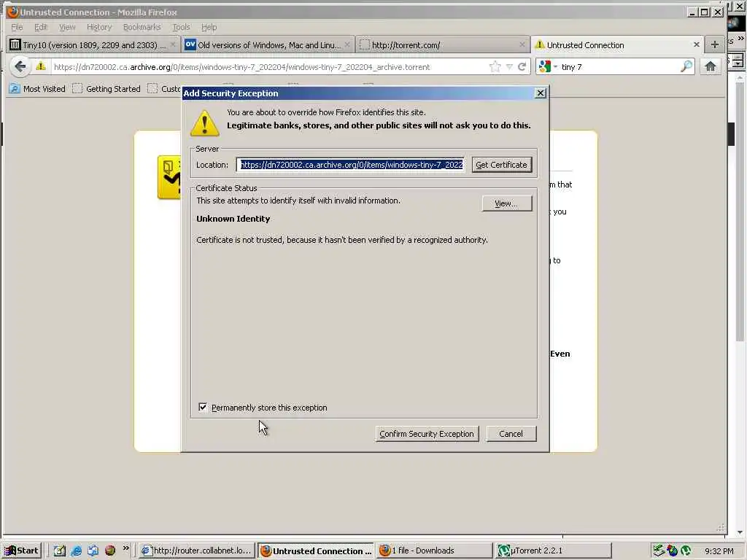Click the search magnifier icon
The image size is (747, 560).
[686, 66]
